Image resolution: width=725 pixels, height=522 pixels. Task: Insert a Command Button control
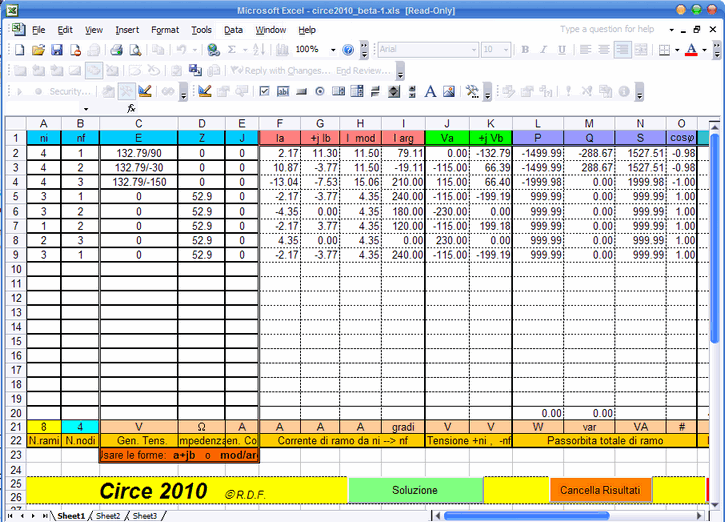[301, 91]
